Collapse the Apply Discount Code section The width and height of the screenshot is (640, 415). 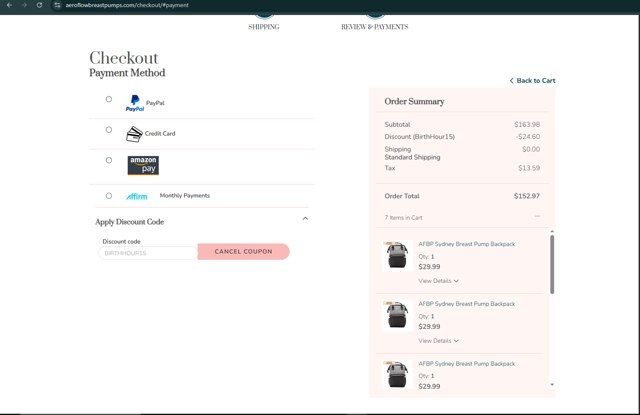pyautogui.click(x=305, y=219)
